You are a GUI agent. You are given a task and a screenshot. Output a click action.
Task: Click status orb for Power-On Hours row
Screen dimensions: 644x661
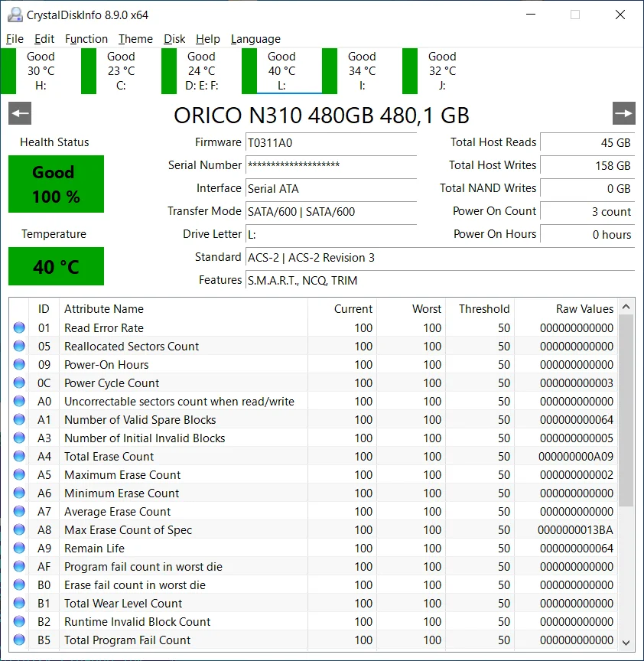click(19, 364)
